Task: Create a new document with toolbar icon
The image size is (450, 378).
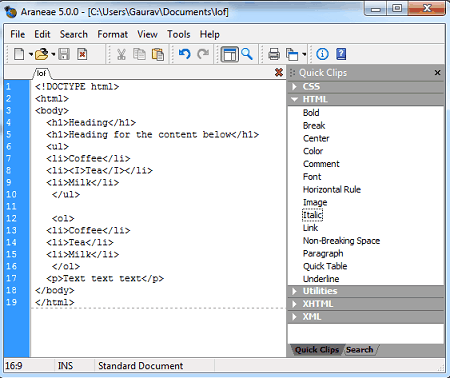Action: [x=19, y=54]
